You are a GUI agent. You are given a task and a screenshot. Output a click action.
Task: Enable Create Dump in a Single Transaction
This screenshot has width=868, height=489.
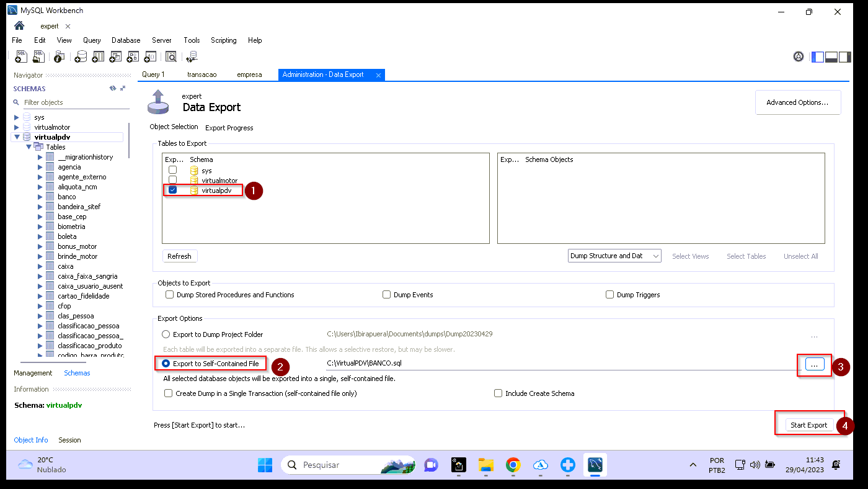pyautogui.click(x=168, y=393)
